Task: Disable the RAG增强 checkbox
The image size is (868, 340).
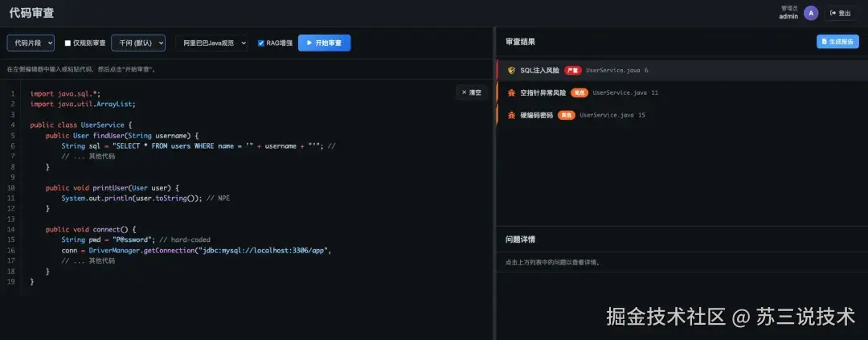Action: [x=261, y=43]
